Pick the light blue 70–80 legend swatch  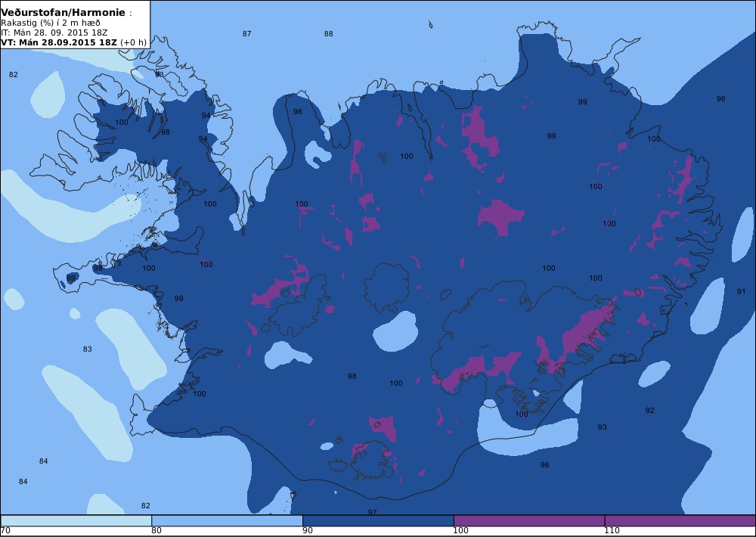76,520
